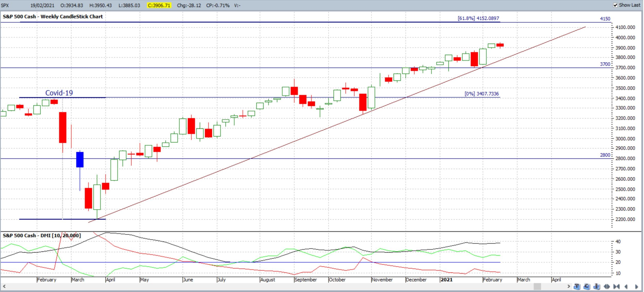
Task: Click the exclamation folder icon in bottom toolbar
Action: pyautogui.click(x=597, y=286)
